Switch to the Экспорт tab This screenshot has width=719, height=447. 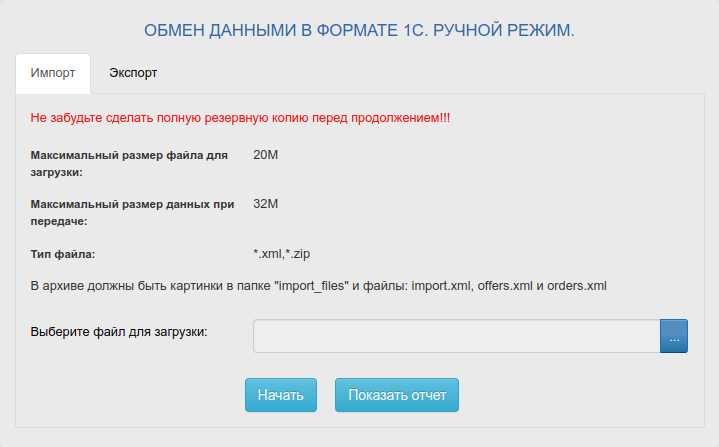pyautogui.click(x=133, y=73)
